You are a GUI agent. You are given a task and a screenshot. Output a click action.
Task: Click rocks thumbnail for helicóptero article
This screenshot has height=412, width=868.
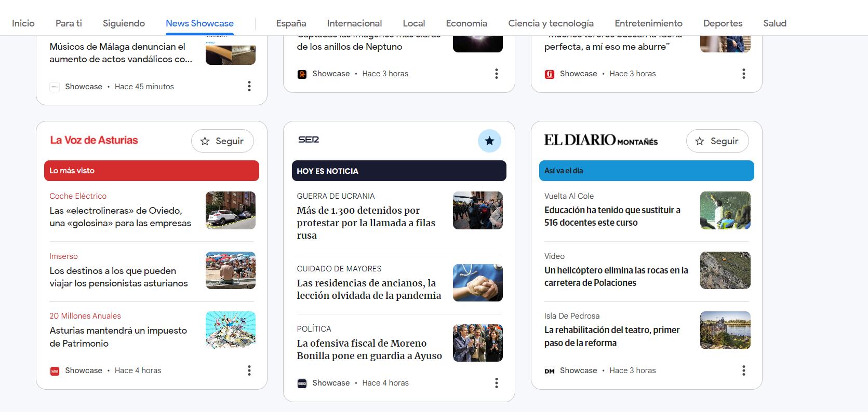pos(725,270)
